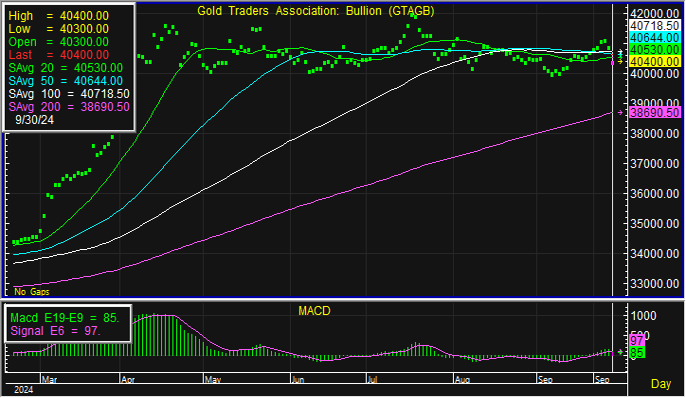686x398 pixels.
Task: Click the yellow 40400.00 last price label
Action: click(654, 62)
